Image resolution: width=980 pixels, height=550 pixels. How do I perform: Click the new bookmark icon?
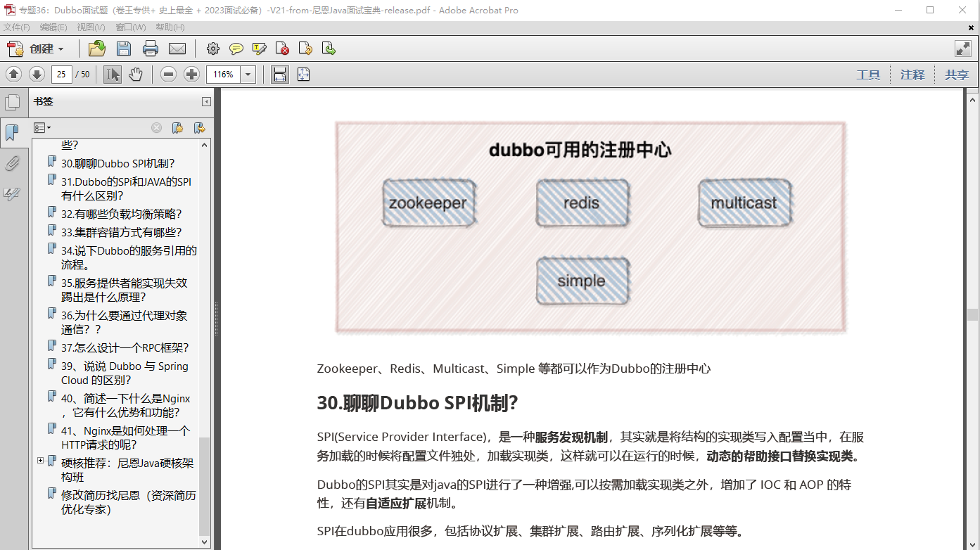tap(177, 127)
